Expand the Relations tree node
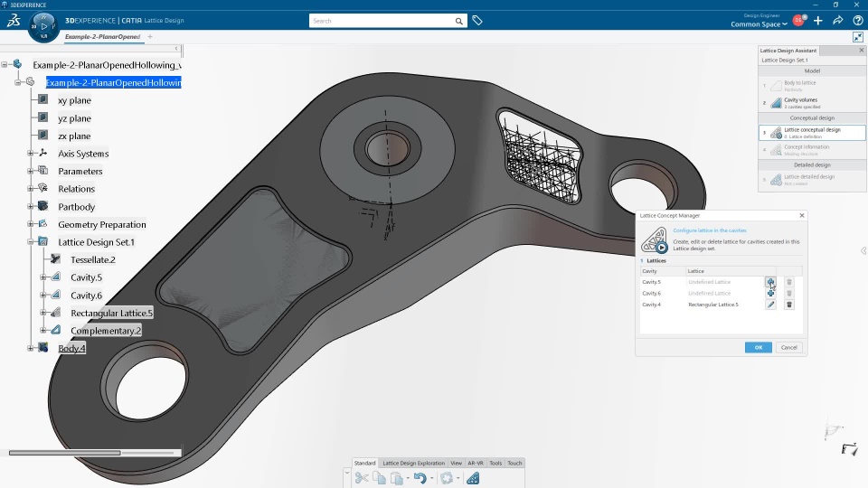 click(x=31, y=189)
